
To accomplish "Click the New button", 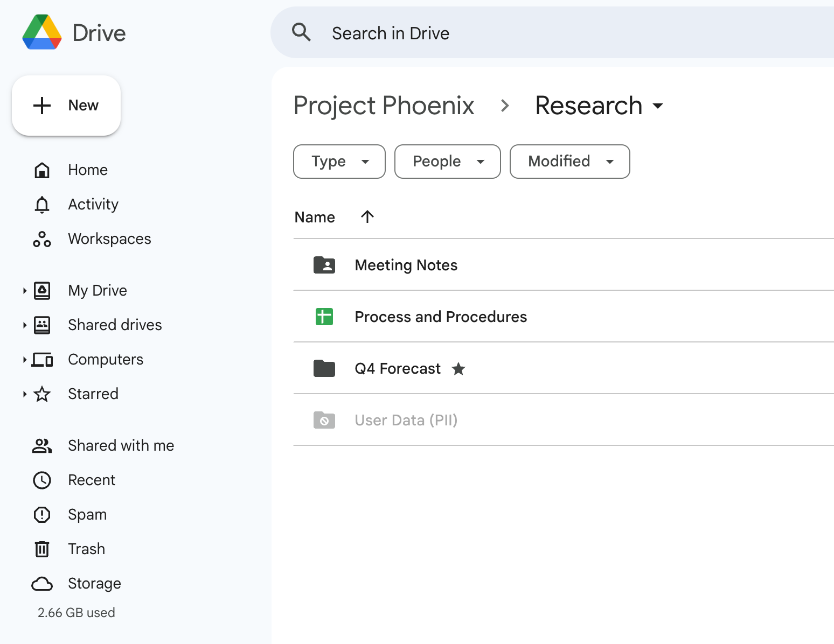I will [66, 106].
